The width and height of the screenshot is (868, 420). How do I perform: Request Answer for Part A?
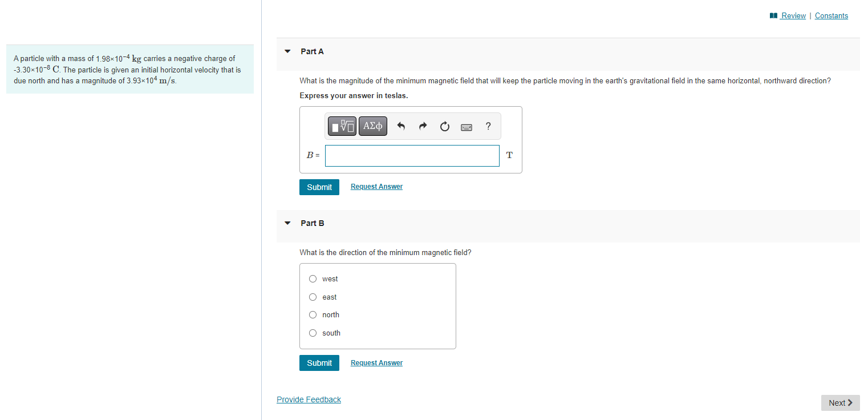pyautogui.click(x=376, y=187)
